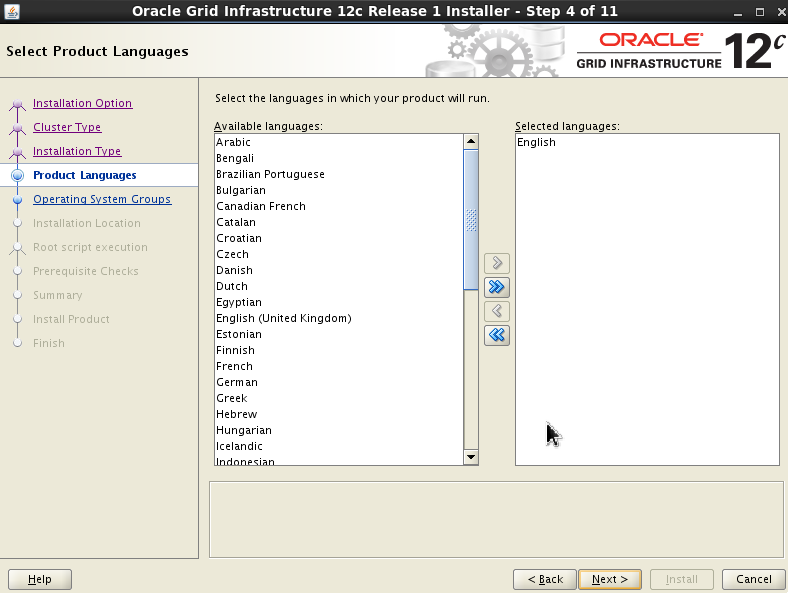Select Icelandic in Available languages
The image size is (788, 593).
[339, 446]
